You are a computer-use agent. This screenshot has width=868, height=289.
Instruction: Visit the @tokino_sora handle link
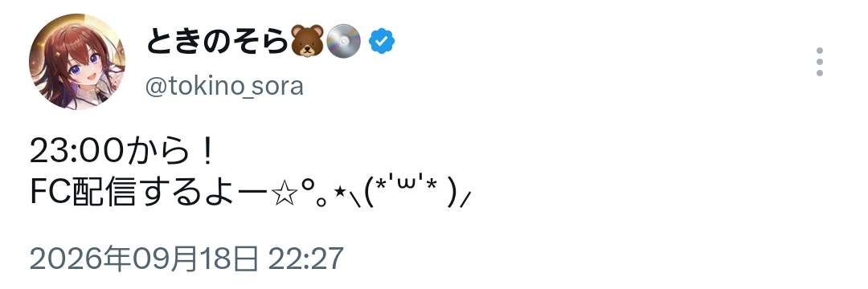(x=225, y=86)
